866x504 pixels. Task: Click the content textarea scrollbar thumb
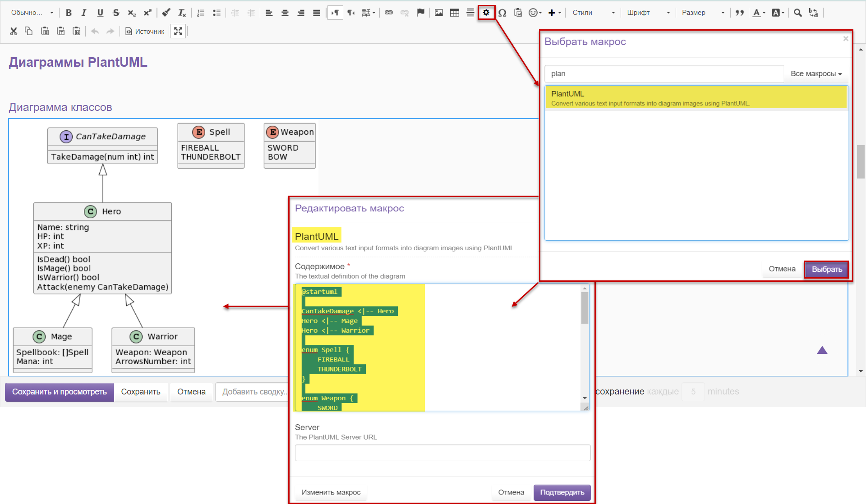[585, 307]
